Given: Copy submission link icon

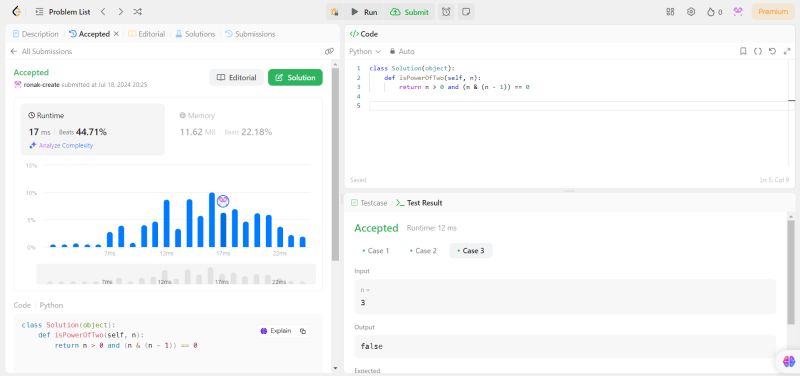Looking at the screenshot, I should pos(329,52).
